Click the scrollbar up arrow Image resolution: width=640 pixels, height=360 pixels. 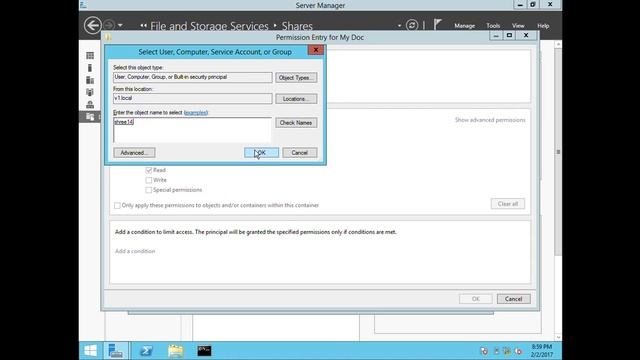point(558,44)
